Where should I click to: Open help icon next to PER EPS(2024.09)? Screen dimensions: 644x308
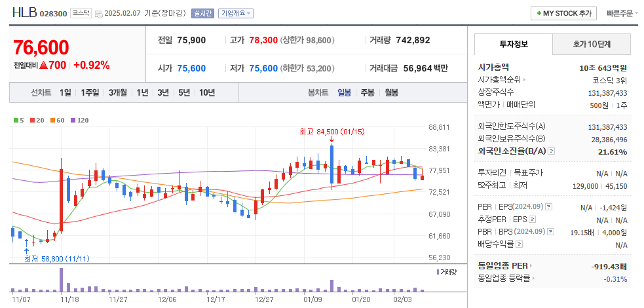pyautogui.click(x=549, y=207)
